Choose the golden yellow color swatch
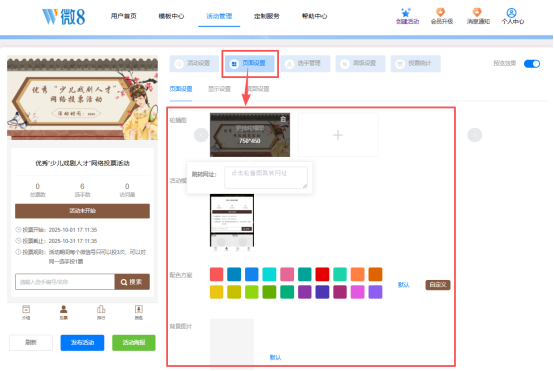Image resolution: width=554 pixels, height=371 pixels. point(217,292)
